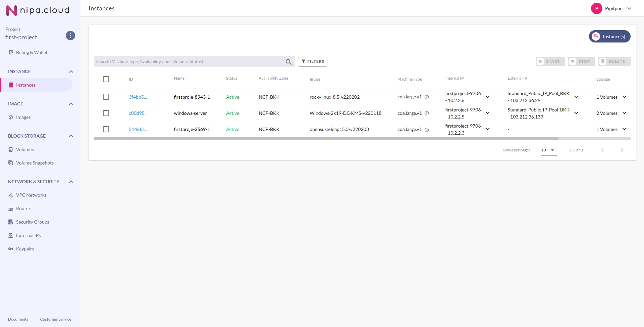This screenshot has width=644, height=327.
Task: Click the nipa.cloud logo
Action: [x=38, y=10]
